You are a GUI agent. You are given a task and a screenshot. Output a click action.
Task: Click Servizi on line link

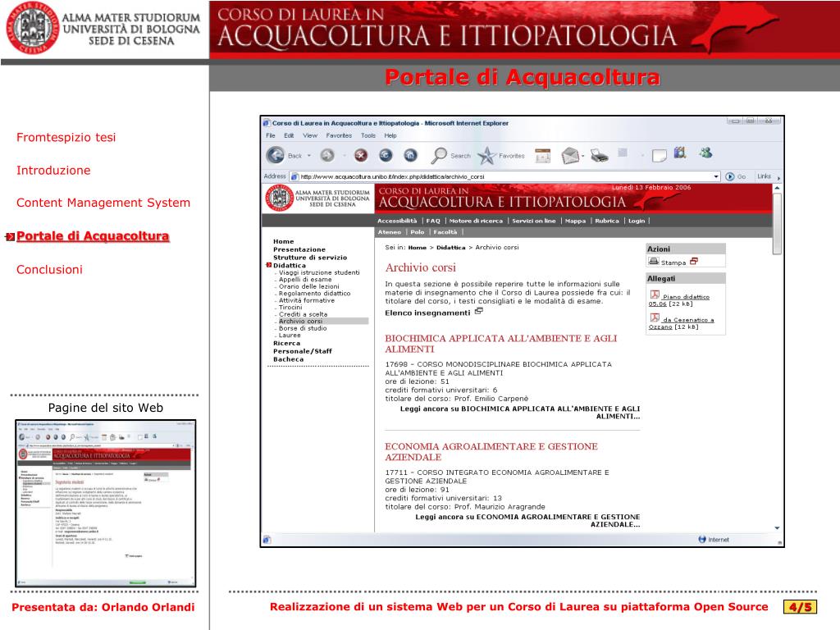pyautogui.click(x=533, y=221)
